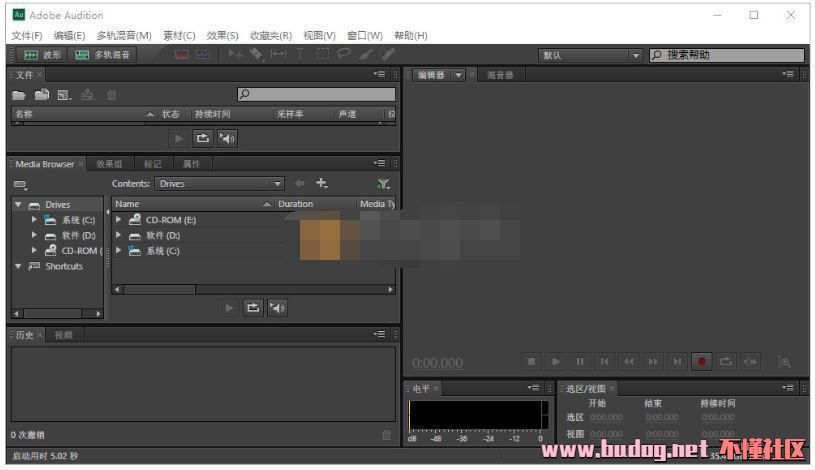Click the Import File icon in Files panel
This screenshot has height=470, width=815.
[x=41, y=95]
